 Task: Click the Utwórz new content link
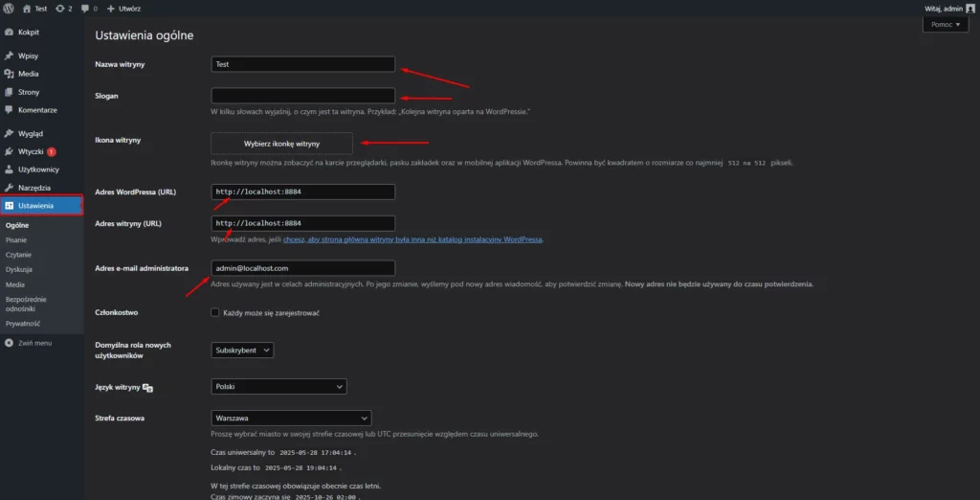(124, 8)
